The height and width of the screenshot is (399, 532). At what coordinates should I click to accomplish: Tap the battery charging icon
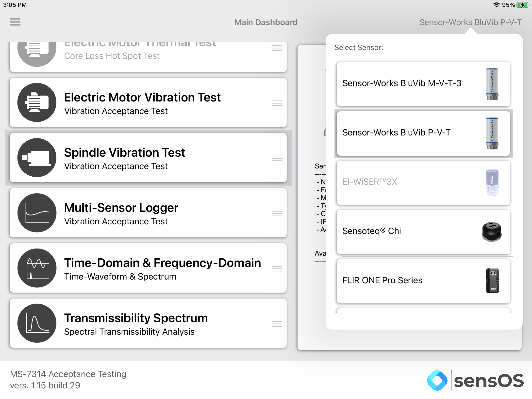click(x=523, y=5)
